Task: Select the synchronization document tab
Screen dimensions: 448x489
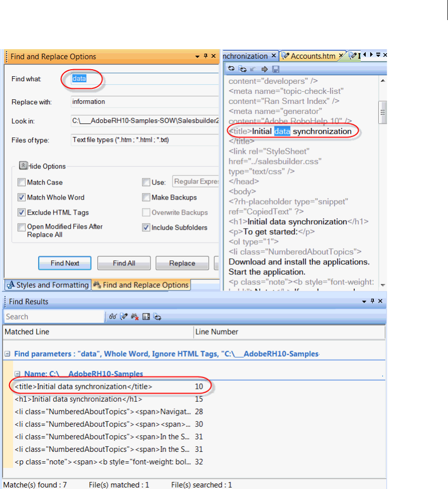Action: click(249, 56)
